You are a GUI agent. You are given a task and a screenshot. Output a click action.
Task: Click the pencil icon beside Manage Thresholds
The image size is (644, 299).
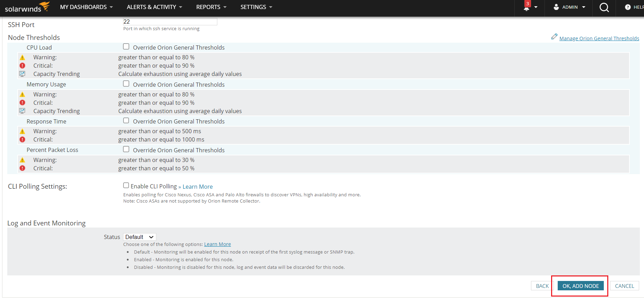554,37
